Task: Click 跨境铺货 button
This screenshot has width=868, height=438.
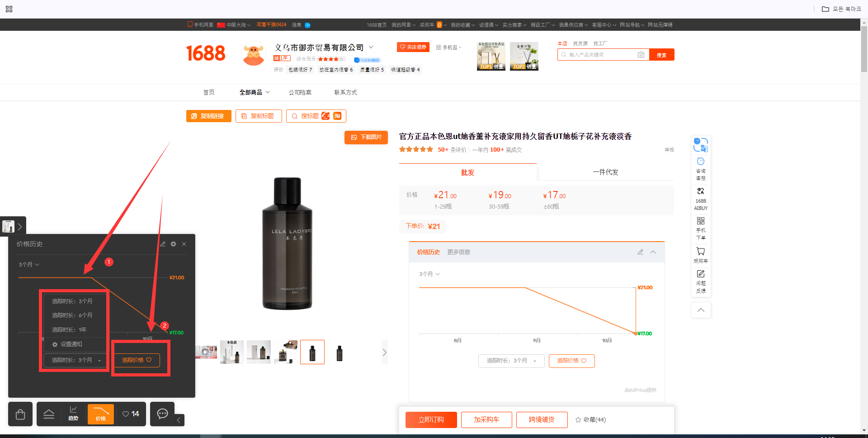Action: pos(542,420)
